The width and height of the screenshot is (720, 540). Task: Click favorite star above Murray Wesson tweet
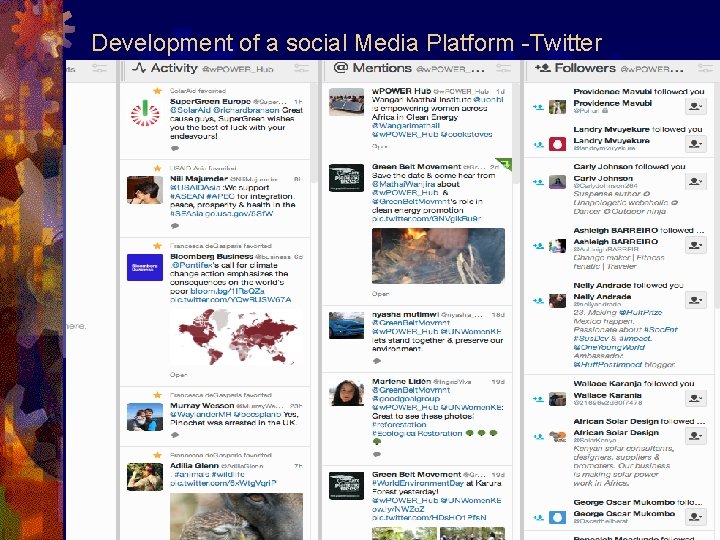157,395
